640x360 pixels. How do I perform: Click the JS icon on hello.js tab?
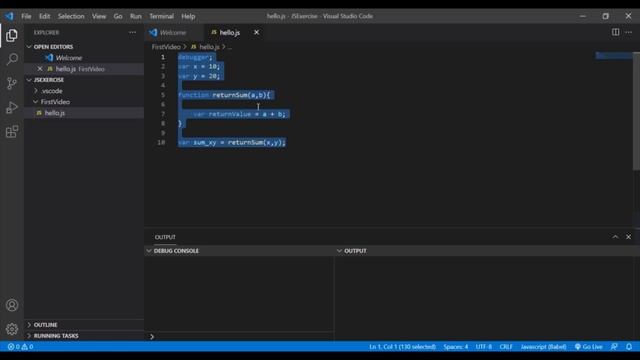[214, 32]
